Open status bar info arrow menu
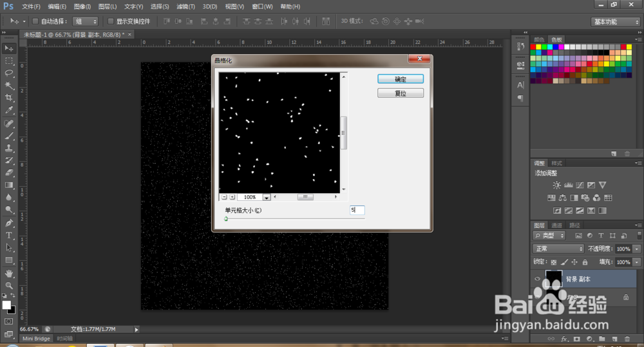Screen dimensions: 644x347 click(x=137, y=330)
